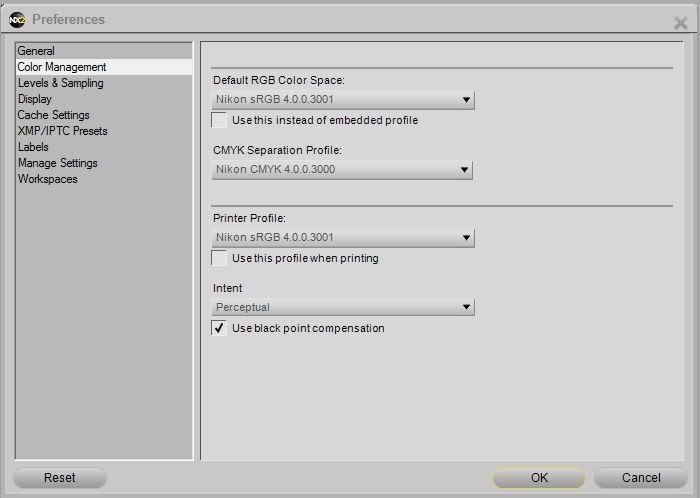The image size is (700, 498).
Task: Enable 'Use this instead of embedded profile'
Action: (x=219, y=120)
